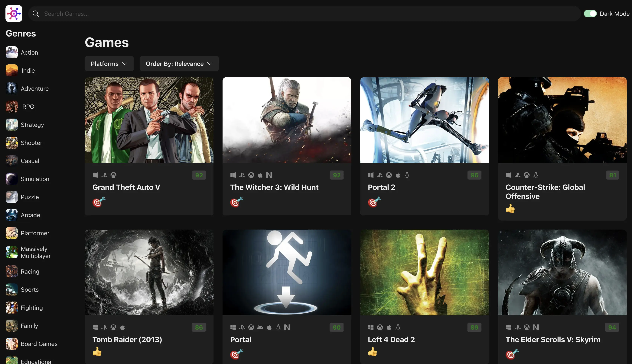Image resolution: width=632 pixels, height=364 pixels.
Task: Click the Racing genre thumbnail icon
Action: tap(11, 271)
